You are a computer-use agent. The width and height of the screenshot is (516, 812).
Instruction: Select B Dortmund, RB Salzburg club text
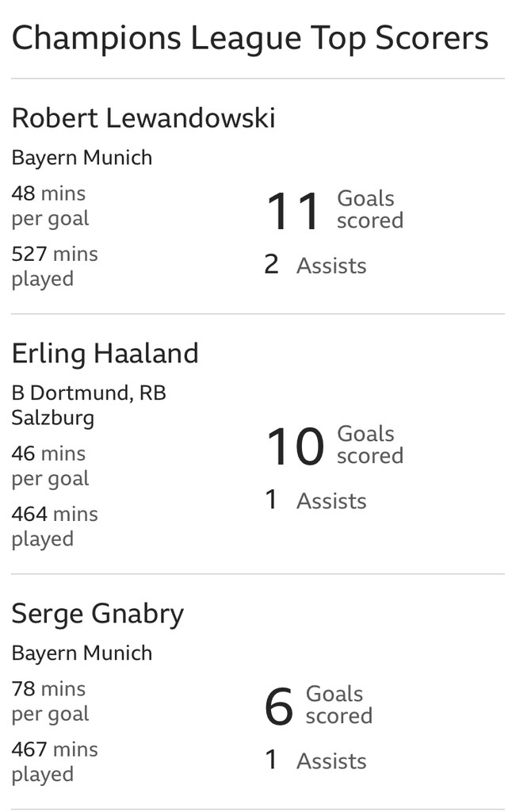point(89,405)
